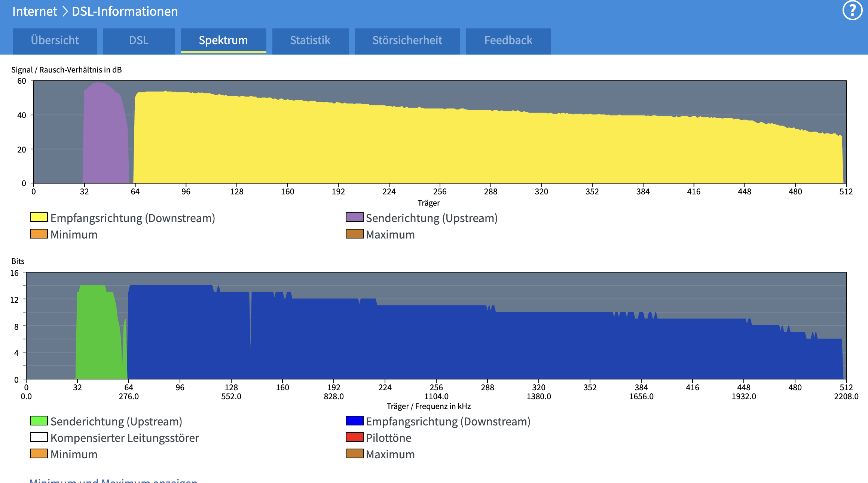Viewport: 868px width, 483px height.
Task: Click blue Downstream swatch in Bits legend
Action: (x=354, y=421)
